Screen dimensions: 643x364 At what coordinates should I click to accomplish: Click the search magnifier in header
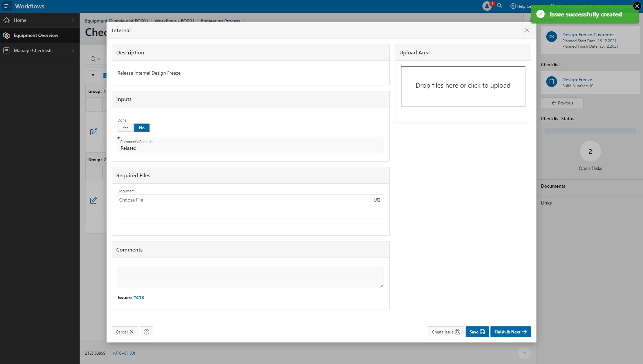click(x=500, y=6)
